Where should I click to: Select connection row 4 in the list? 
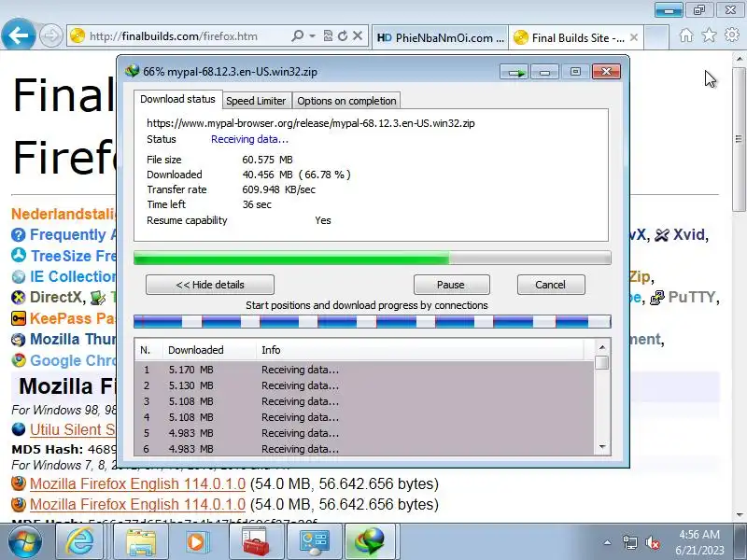[x=364, y=417]
